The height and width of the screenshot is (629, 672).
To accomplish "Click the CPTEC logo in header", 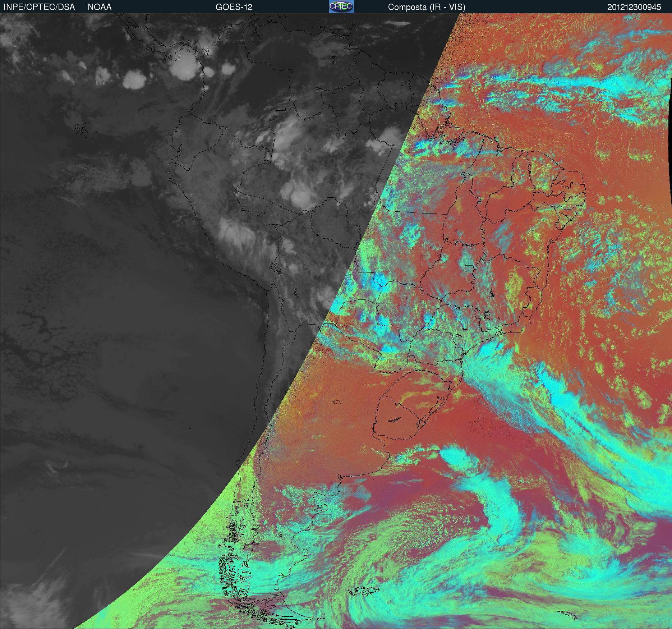I will [x=341, y=6].
